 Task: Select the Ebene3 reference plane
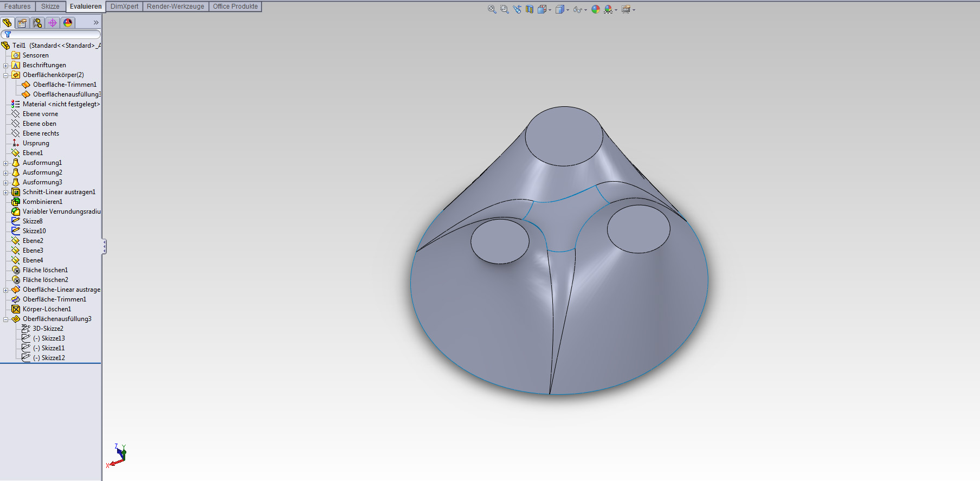click(33, 251)
